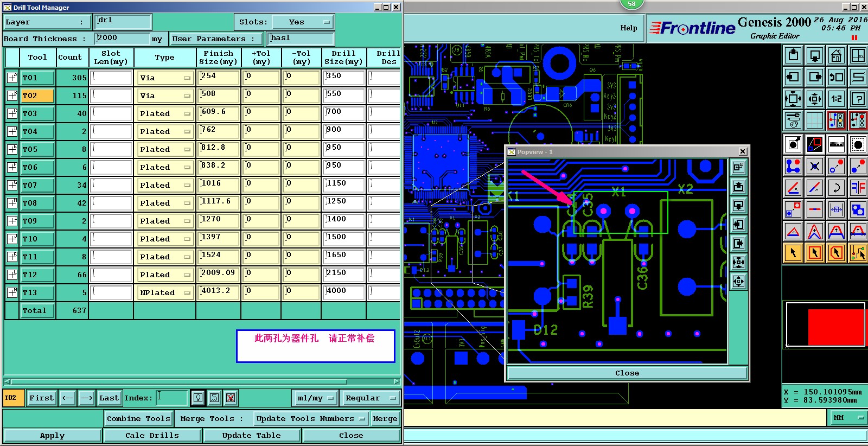
Task: Select the net path select tool icon
Action: 858,253
